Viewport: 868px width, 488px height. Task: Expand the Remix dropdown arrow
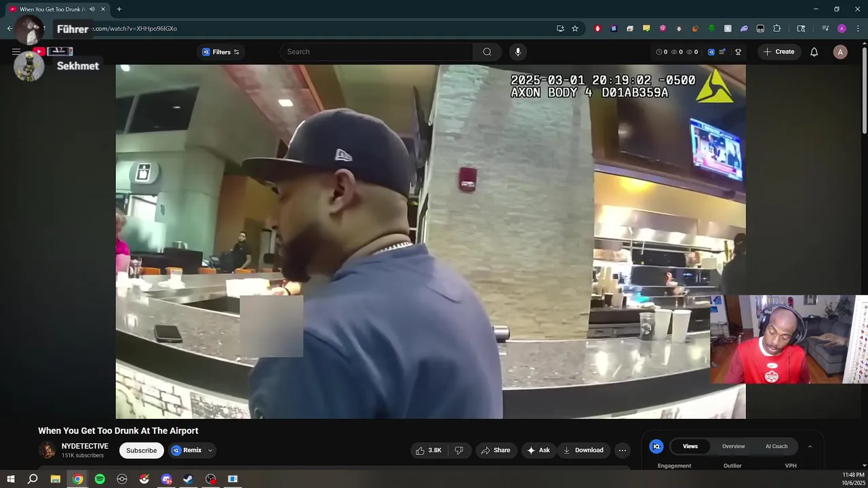pos(210,450)
